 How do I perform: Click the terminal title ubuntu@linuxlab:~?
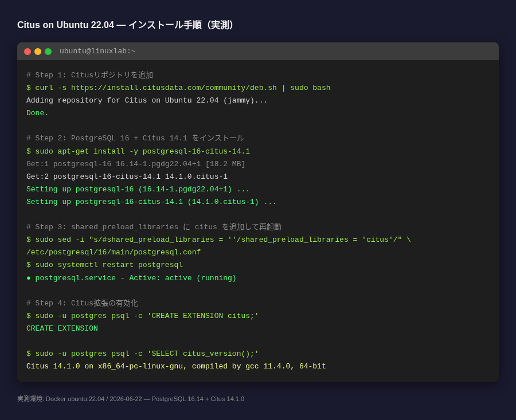(x=97, y=51)
